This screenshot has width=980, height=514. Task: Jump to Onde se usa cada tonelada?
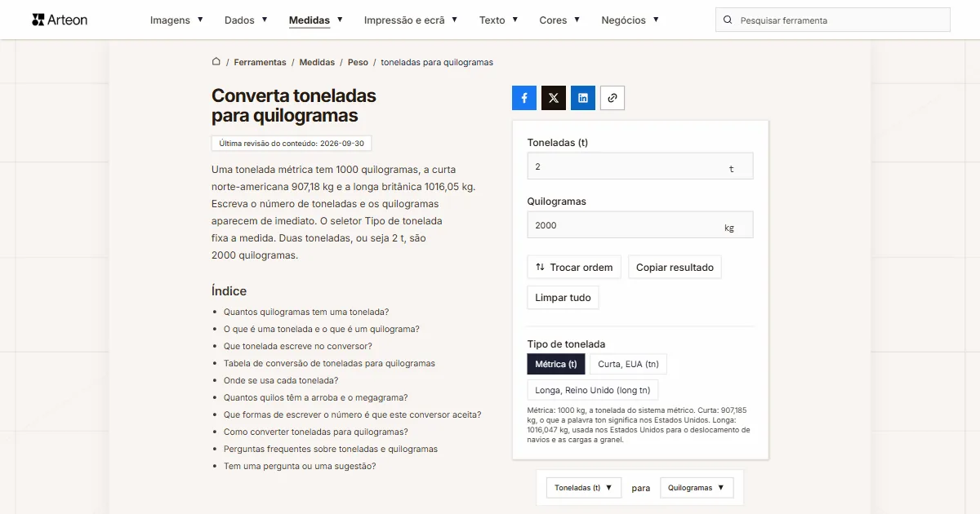point(281,380)
